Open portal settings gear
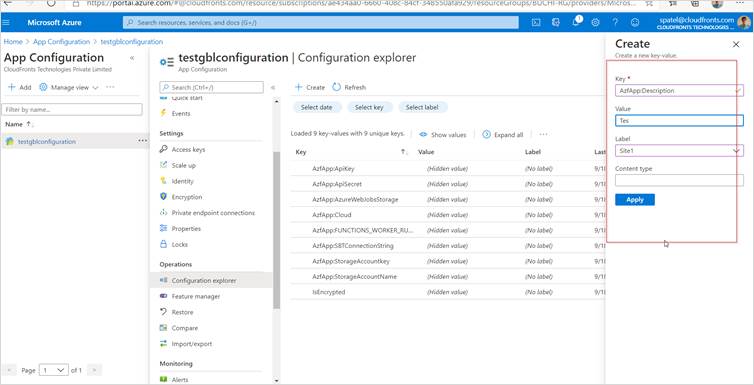The height and width of the screenshot is (385, 754). point(595,23)
